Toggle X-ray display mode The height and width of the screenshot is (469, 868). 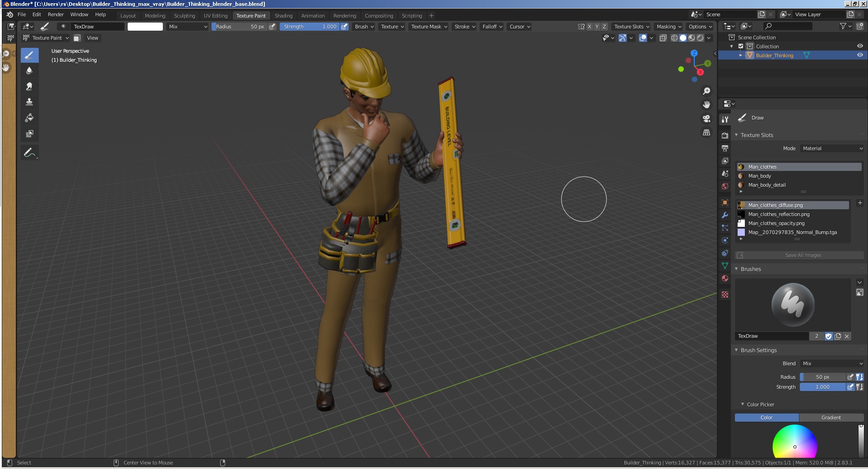(x=663, y=38)
